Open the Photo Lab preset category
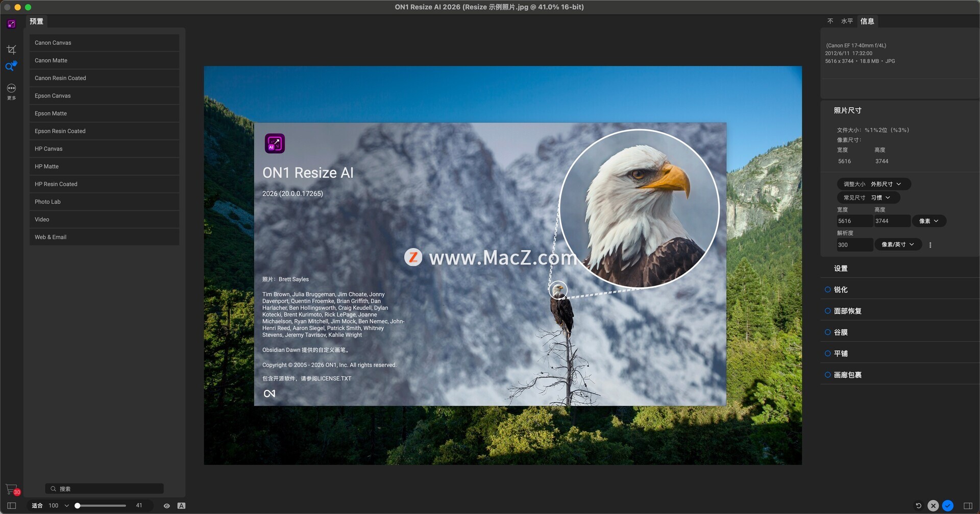Screen dimensions: 980x514 104,202
